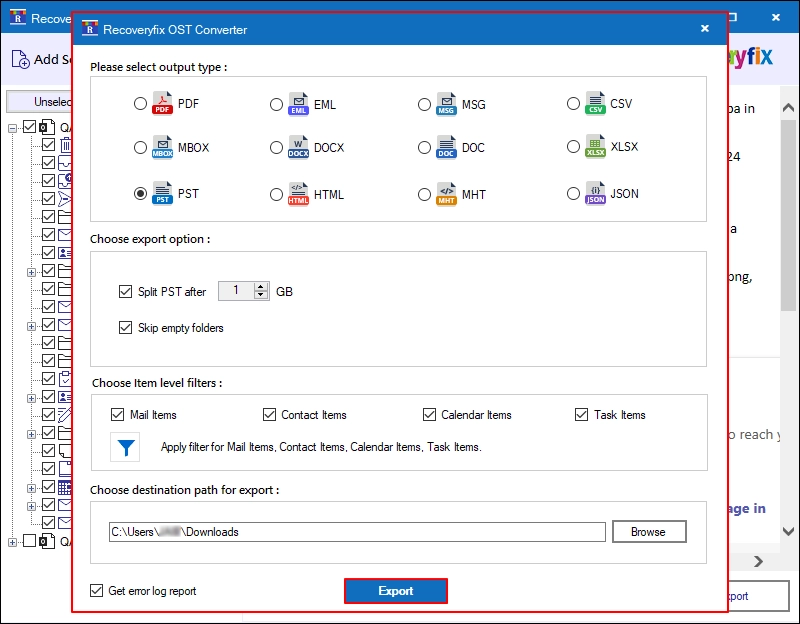Expand the calendar folder node in tree
800x624 pixels.
tap(32, 488)
